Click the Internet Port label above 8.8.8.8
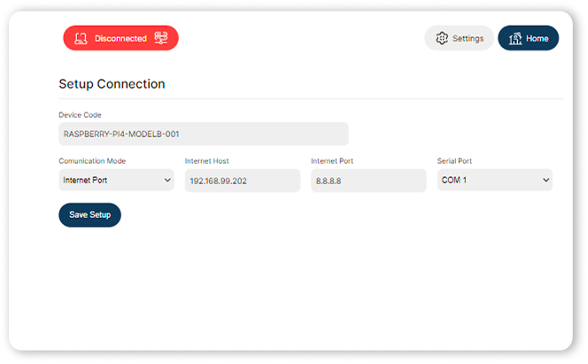The height and width of the screenshot is (364, 588). 332,161
